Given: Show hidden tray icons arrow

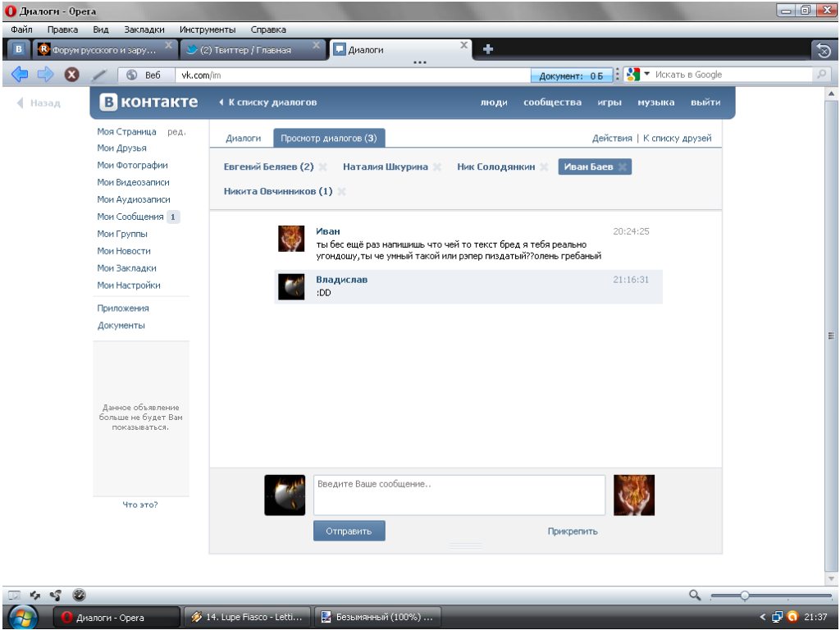Looking at the screenshot, I should (763, 617).
